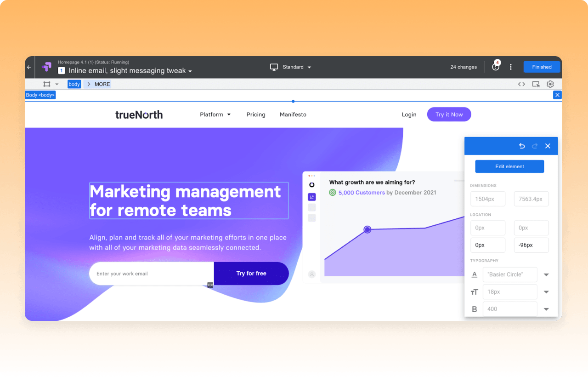Click the circle logo in the preview sidebar
Screen dimensions: 588x377
tap(312, 184)
